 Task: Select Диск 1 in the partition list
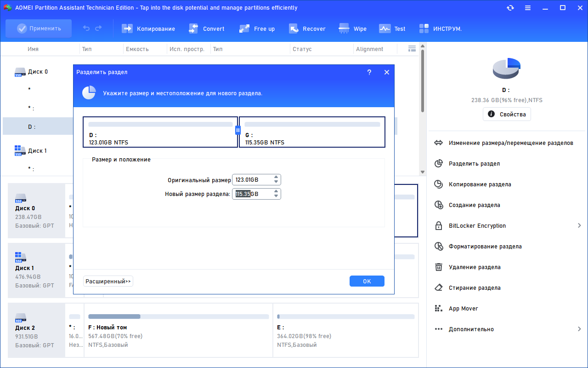(x=38, y=151)
